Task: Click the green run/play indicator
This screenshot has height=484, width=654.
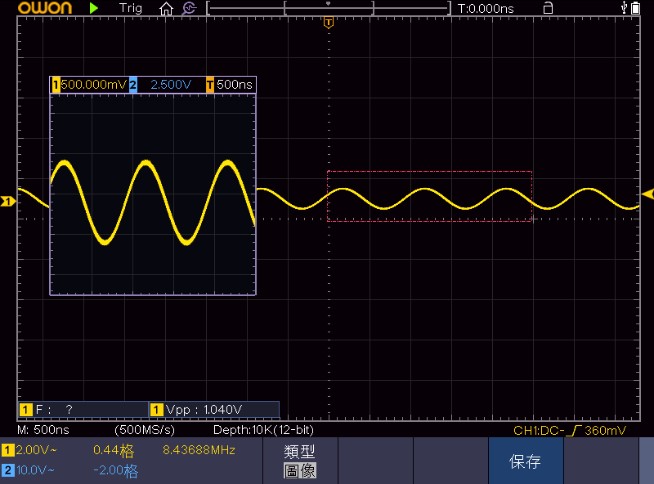Action: pyautogui.click(x=94, y=8)
